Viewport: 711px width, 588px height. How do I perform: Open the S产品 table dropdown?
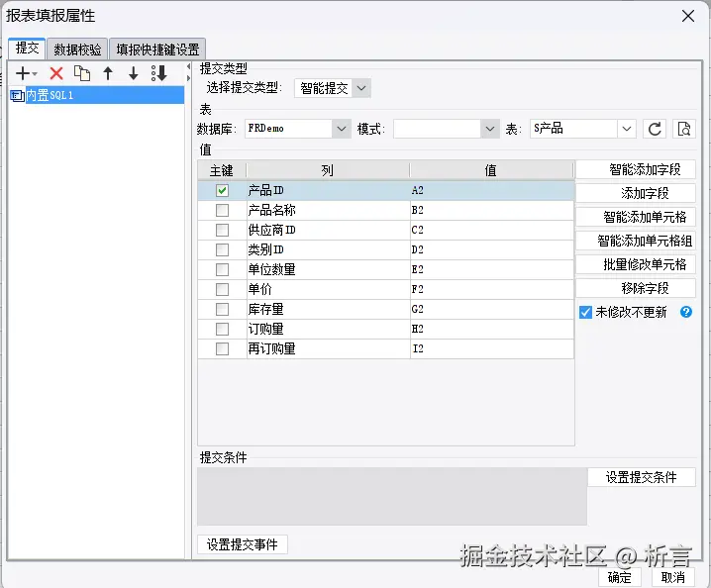pyautogui.click(x=627, y=129)
